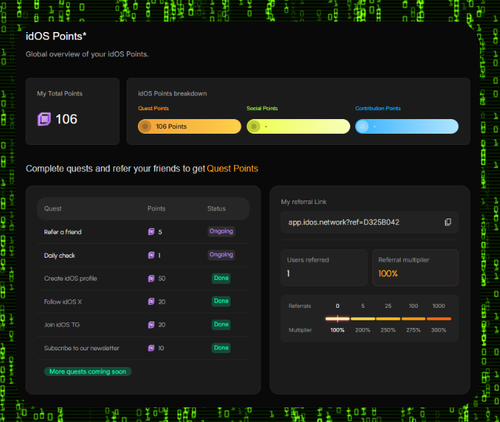Click the points icon in the Refer a friend row

tap(151, 232)
